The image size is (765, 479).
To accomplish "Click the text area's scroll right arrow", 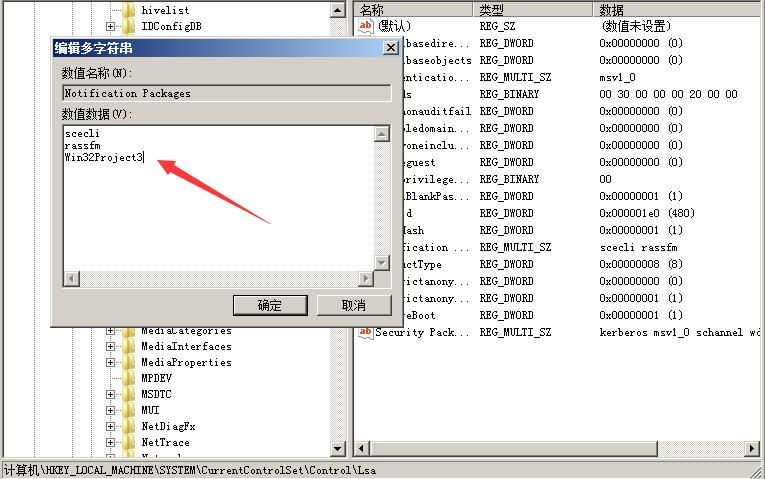I will [365, 279].
